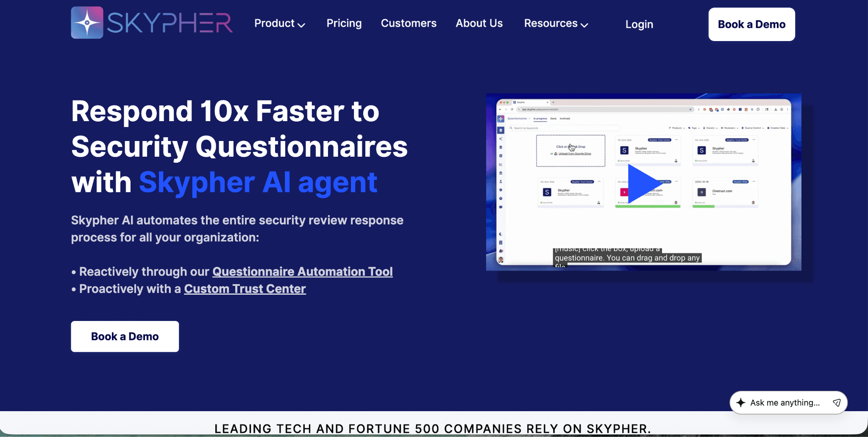Viewport: 868px width, 437px height.
Task: Click the hero Book a Demo button
Action: click(x=125, y=337)
